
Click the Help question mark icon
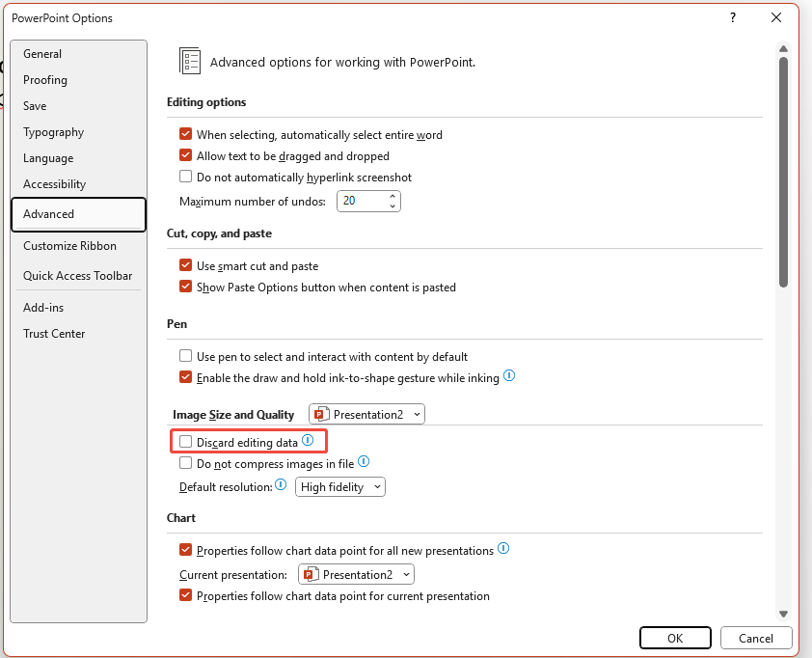tap(732, 17)
